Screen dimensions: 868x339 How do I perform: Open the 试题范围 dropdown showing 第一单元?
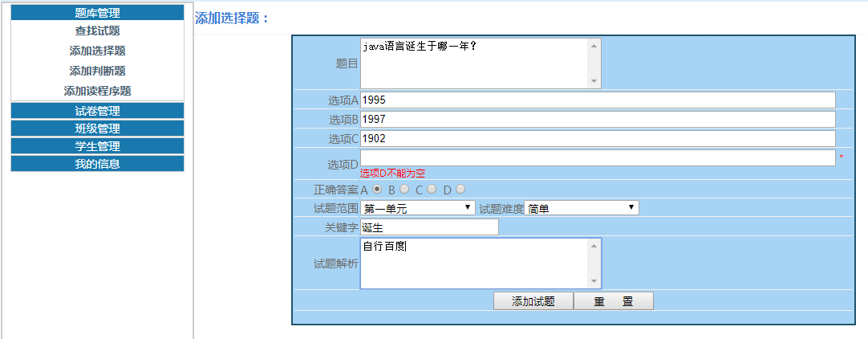(418, 208)
